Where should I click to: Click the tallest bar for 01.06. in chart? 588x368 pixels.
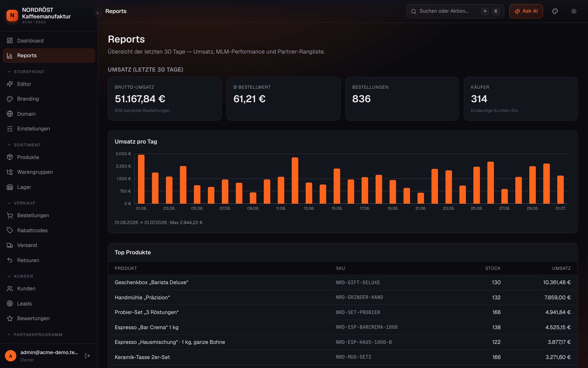tap(141, 179)
